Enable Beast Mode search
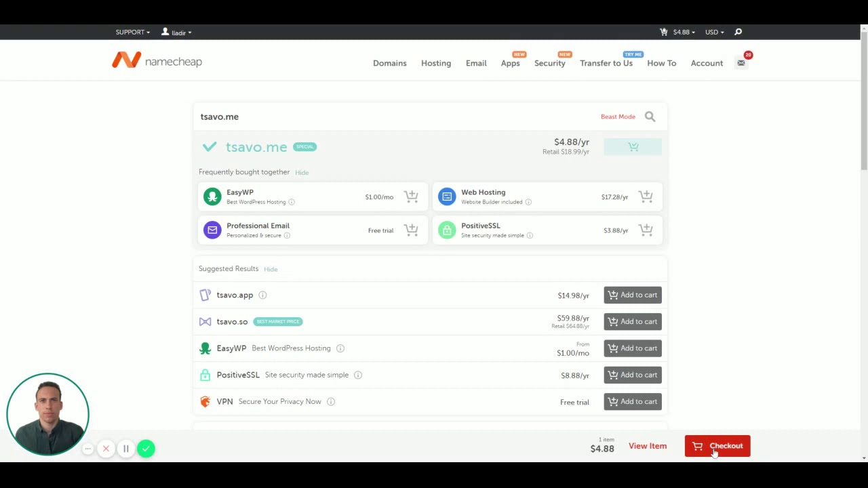Image resolution: width=868 pixels, height=488 pixels. coord(618,117)
